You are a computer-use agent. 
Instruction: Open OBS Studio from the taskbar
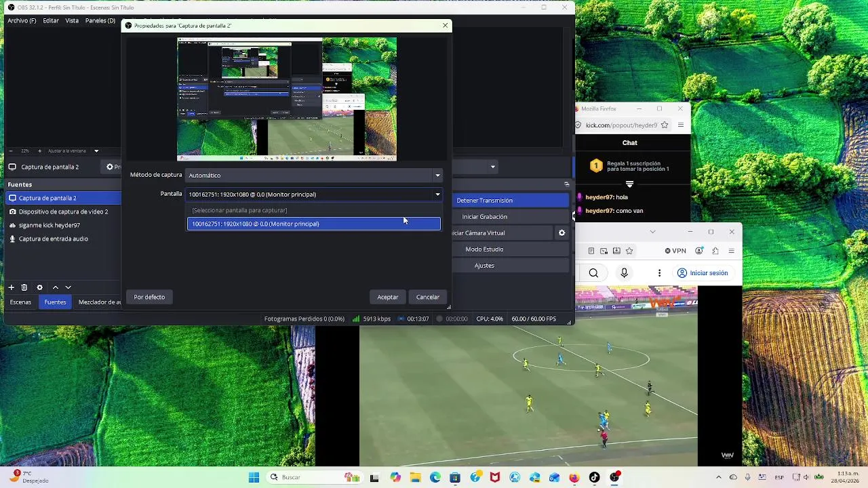[x=614, y=477]
